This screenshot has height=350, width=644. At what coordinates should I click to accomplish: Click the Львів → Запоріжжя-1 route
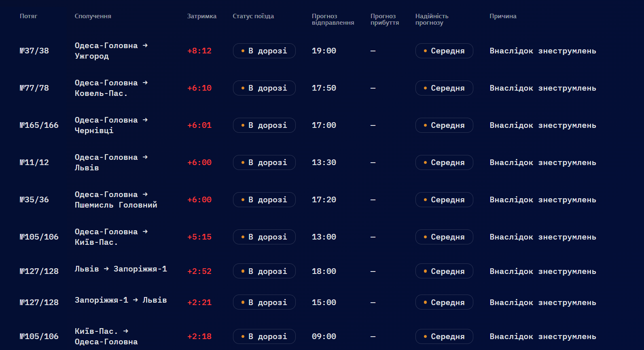point(121,269)
